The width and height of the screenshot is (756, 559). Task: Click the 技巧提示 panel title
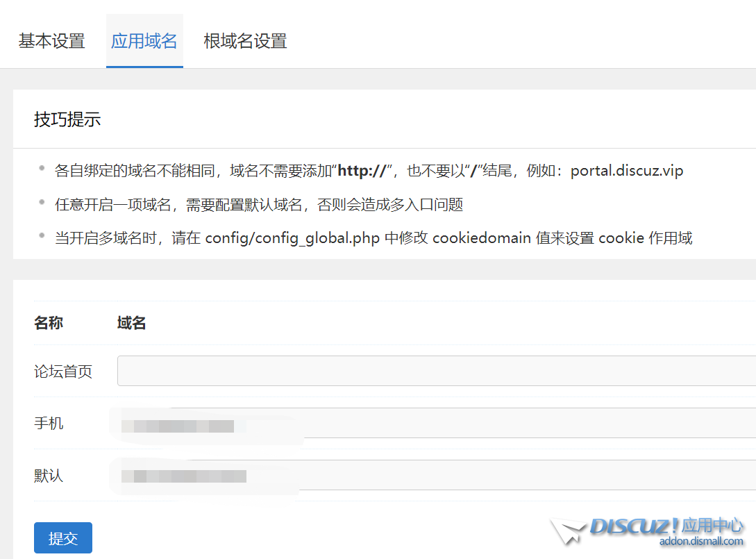click(x=66, y=119)
